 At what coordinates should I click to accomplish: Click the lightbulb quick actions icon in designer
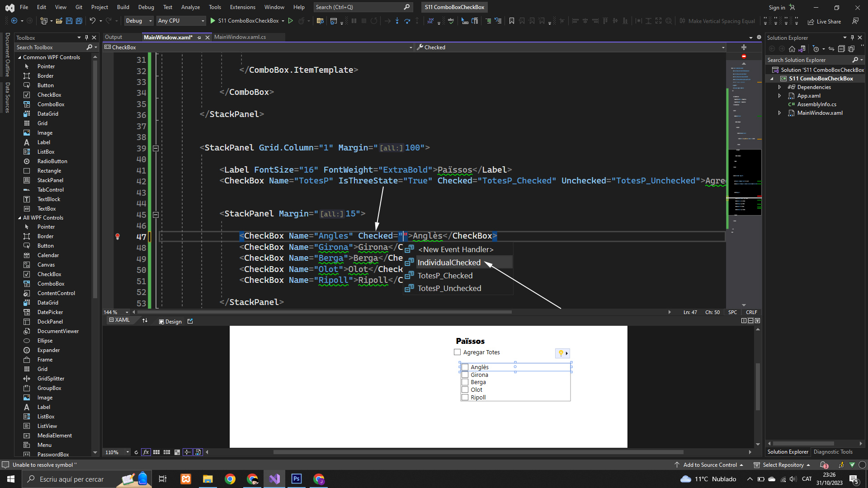(x=561, y=353)
